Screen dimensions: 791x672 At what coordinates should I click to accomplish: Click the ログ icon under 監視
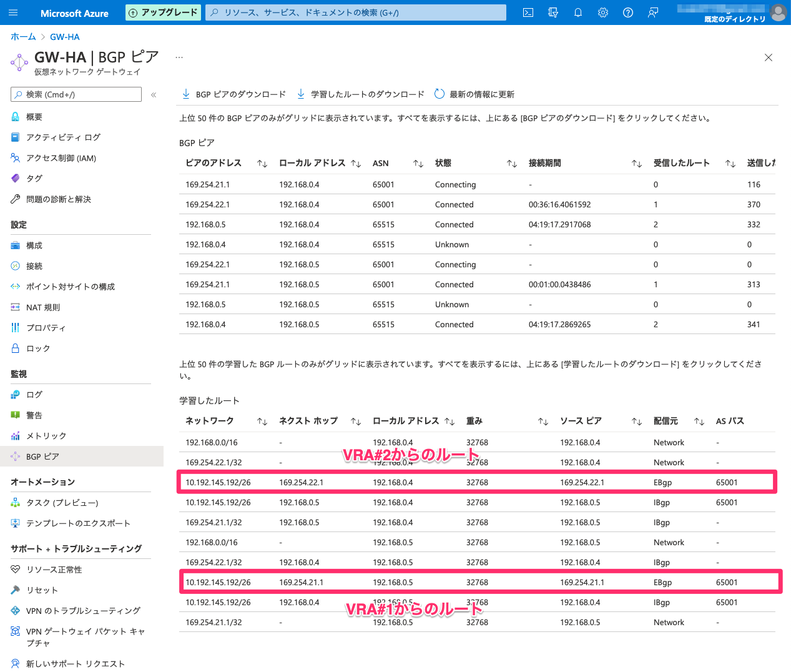(16, 395)
